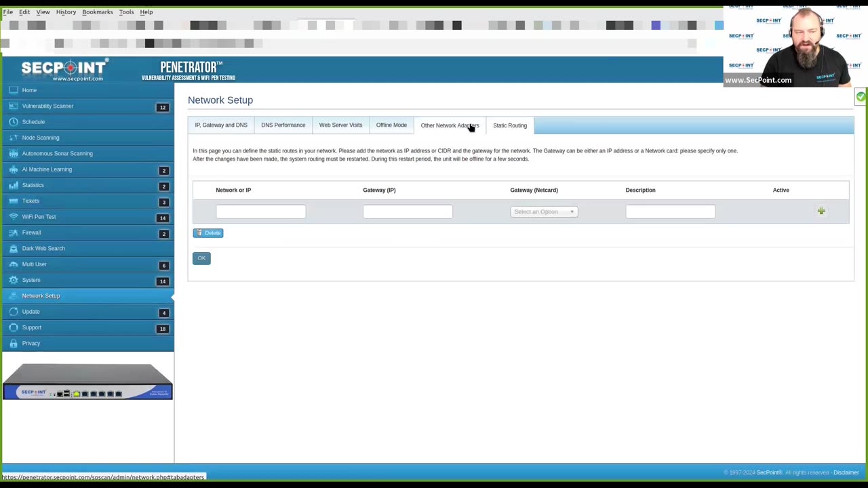Image resolution: width=868 pixels, height=488 pixels.
Task: Click the WiFi Pen Test icon
Action: coord(13,217)
